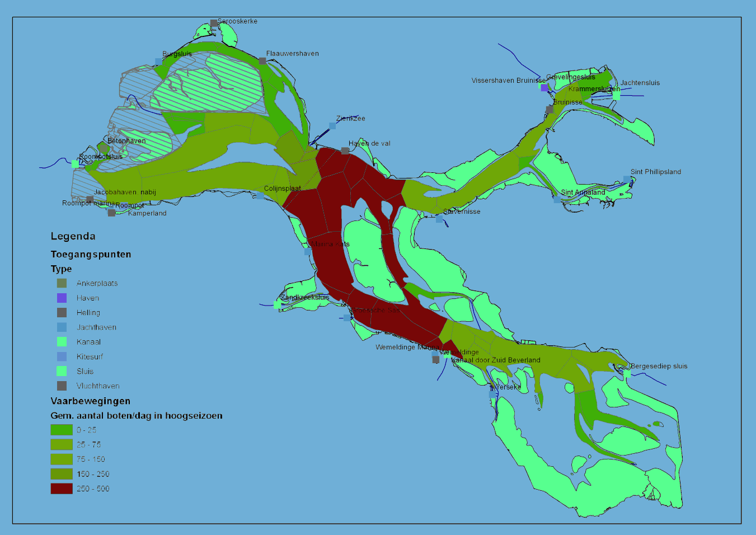Click the 'Jacobahaven nabij' map label

125,192
